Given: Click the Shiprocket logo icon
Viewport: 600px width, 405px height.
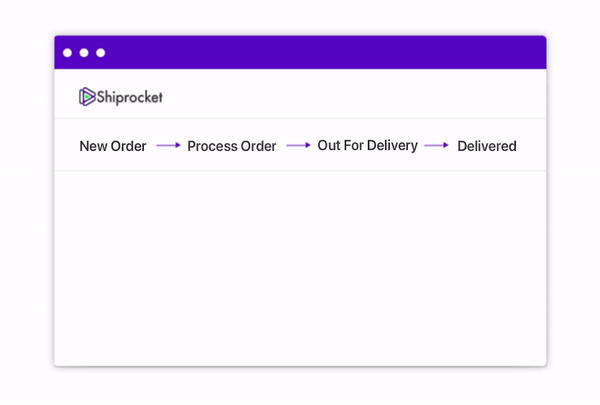Looking at the screenshot, I should click(87, 96).
